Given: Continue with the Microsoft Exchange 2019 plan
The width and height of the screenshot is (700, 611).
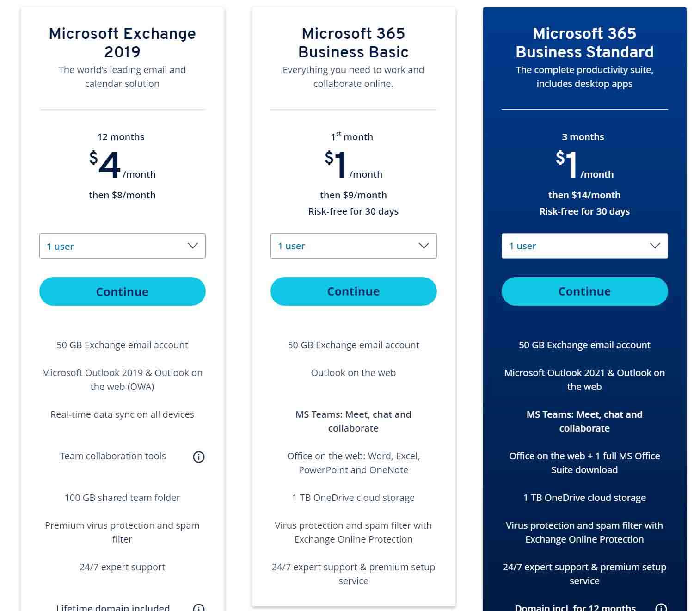Looking at the screenshot, I should coord(123,291).
